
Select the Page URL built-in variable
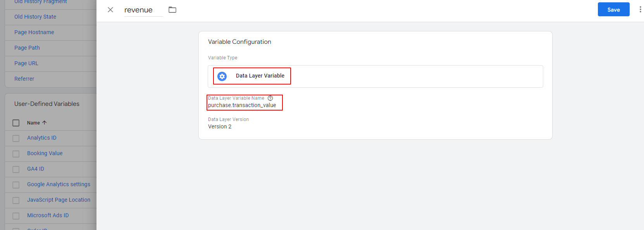[x=26, y=63]
